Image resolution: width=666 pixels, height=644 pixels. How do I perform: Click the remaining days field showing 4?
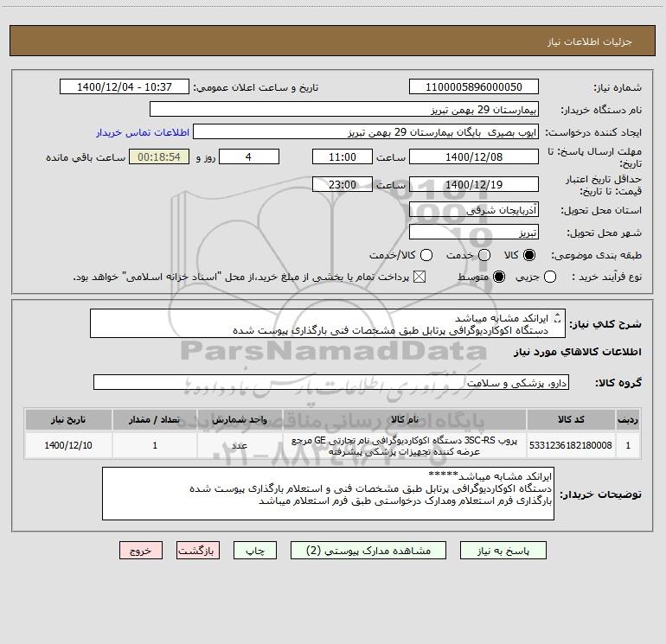(x=249, y=157)
